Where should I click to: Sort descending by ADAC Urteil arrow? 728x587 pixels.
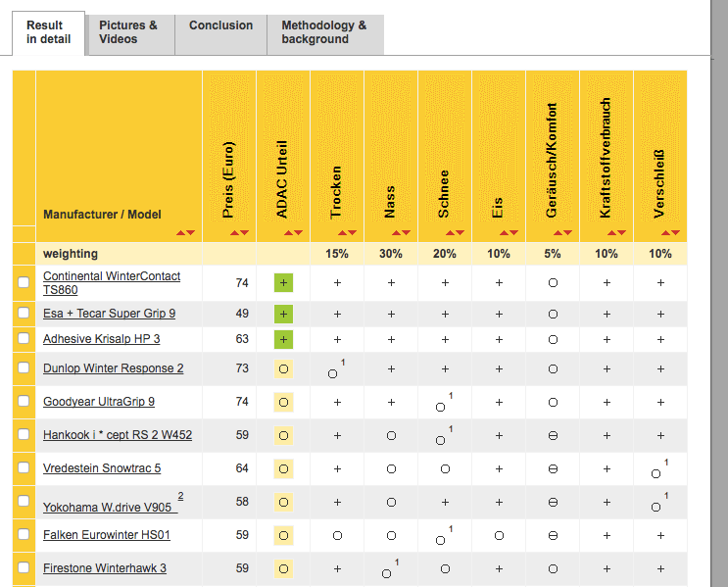coord(298,232)
